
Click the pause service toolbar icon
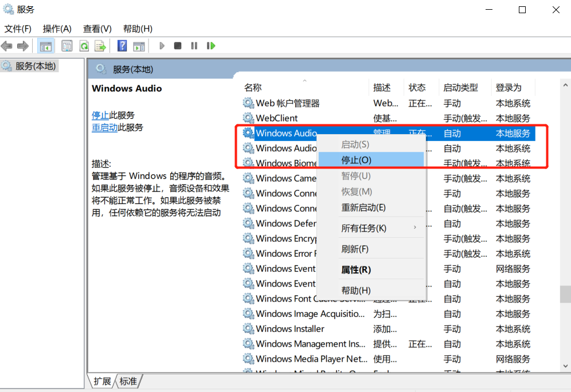pyautogui.click(x=194, y=46)
